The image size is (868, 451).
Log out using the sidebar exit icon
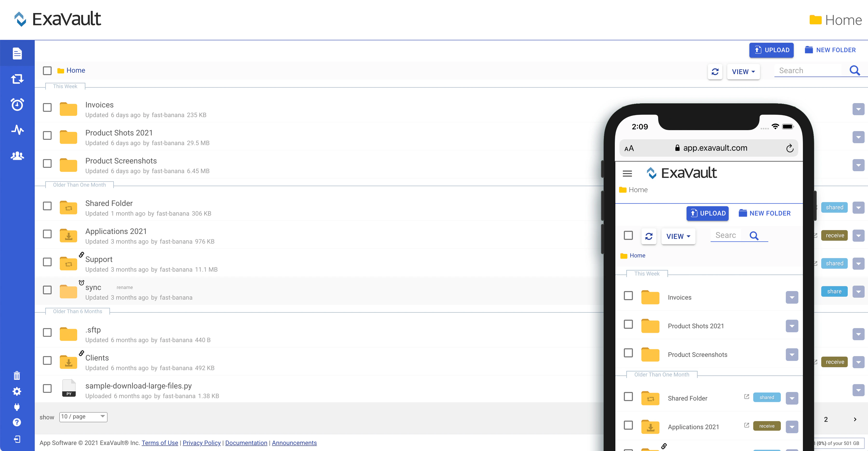(17, 439)
